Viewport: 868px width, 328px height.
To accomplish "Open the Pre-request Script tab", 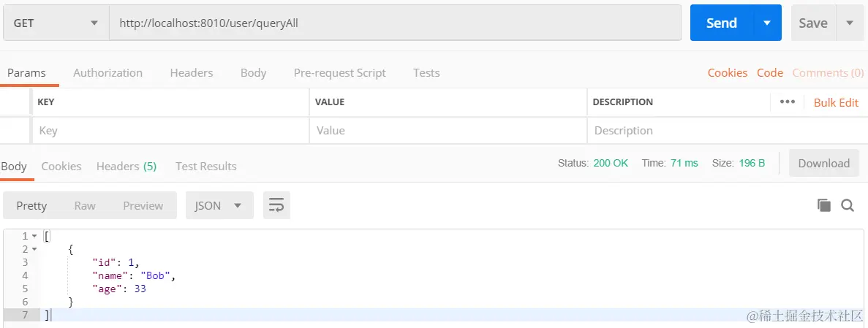I will [339, 73].
